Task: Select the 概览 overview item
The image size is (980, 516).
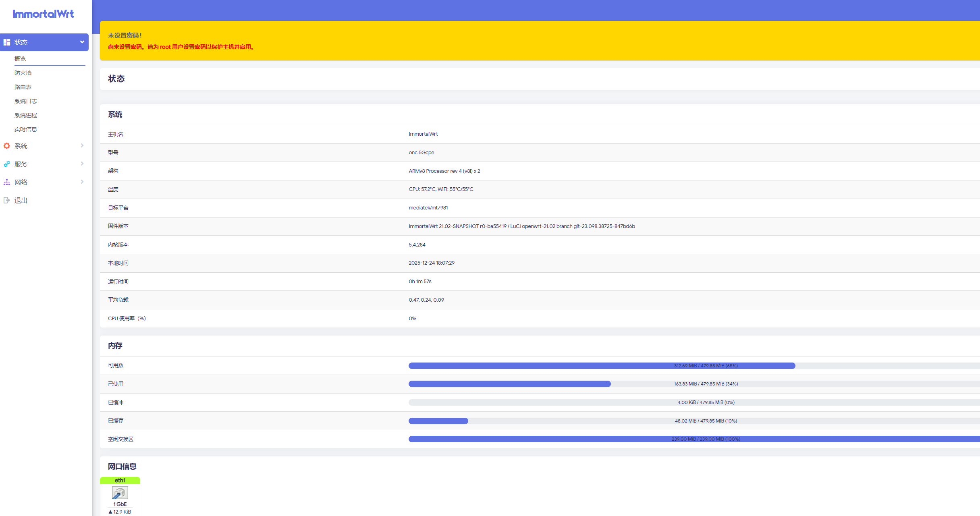Action: click(20, 59)
